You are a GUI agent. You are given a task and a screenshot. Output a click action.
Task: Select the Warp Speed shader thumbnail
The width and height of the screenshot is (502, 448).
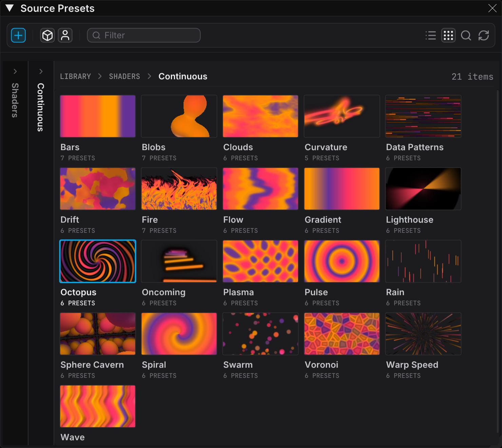(423, 334)
